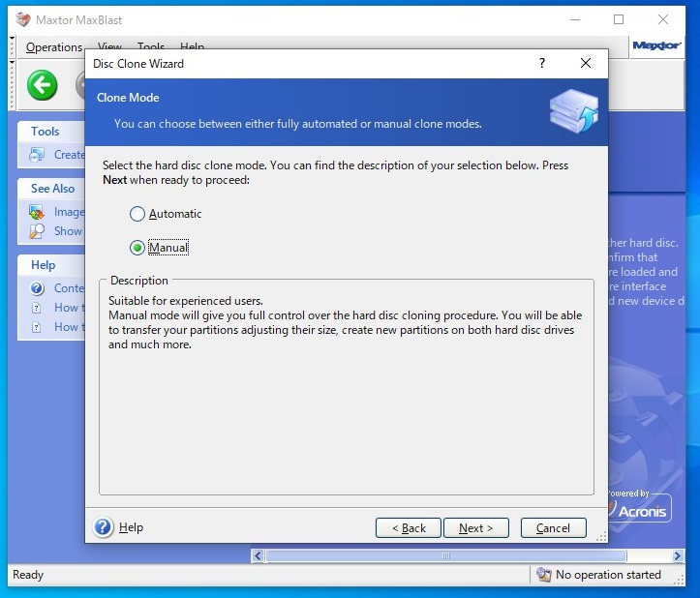Image resolution: width=700 pixels, height=598 pixels.
Task: Open the View menu in MaxBlast
Action: (x=109, y=45)
